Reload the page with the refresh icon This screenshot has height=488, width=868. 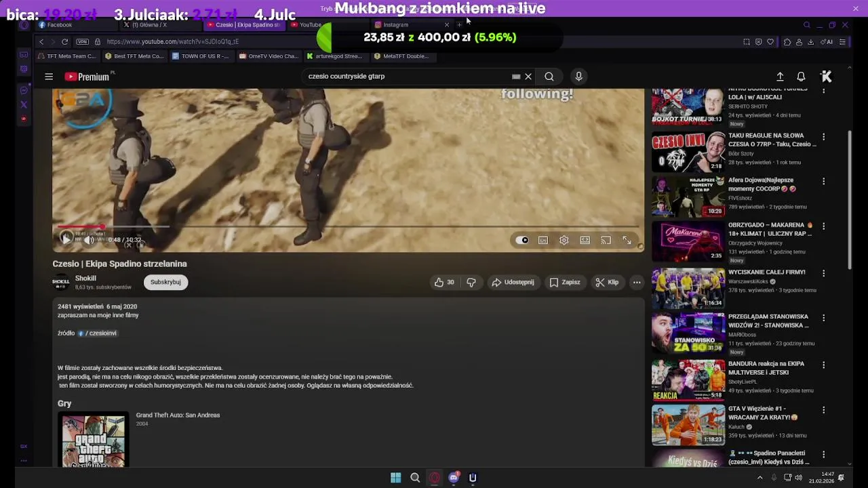[x=64, y=41]
